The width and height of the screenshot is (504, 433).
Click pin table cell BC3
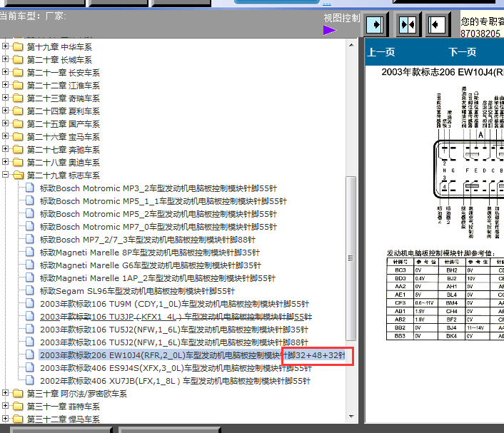pyautogui.click(x=400, y=270)
